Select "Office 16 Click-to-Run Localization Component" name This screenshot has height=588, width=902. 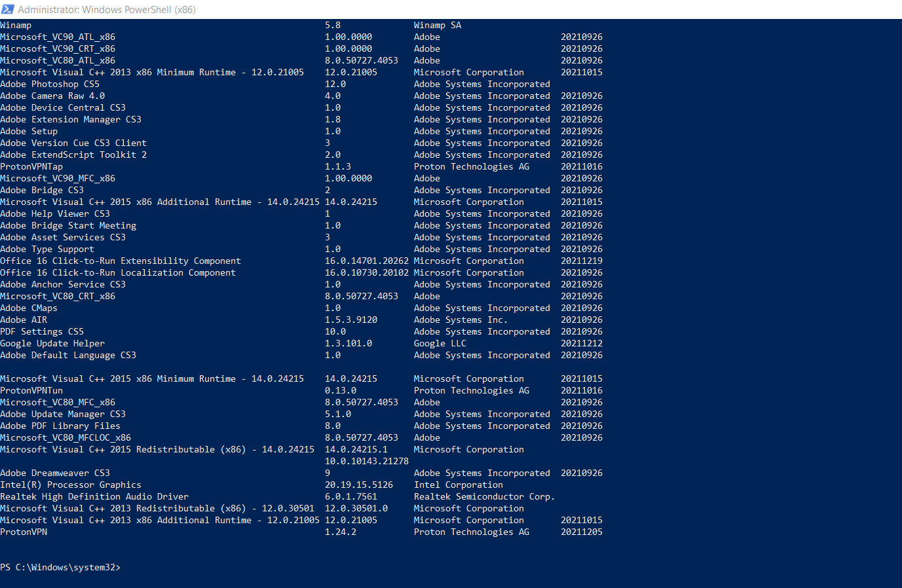(x=118, y=273)
